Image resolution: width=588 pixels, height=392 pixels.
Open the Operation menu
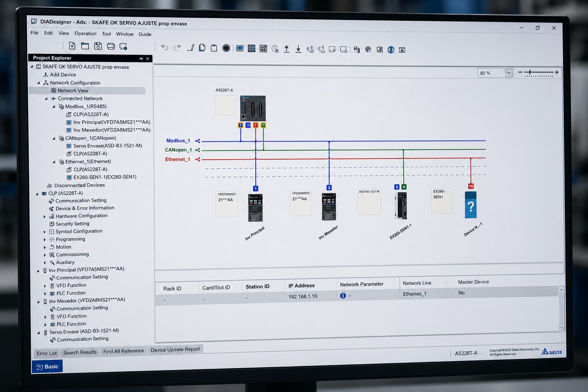click(85, 33)
